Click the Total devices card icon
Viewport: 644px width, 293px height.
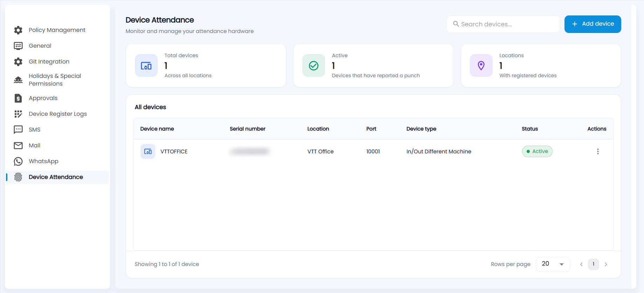click(146, 66)
